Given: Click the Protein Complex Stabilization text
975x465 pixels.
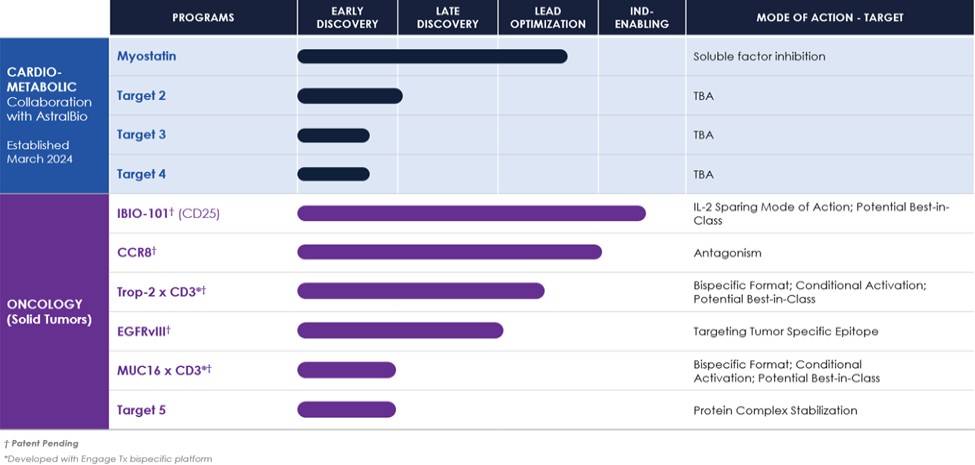Looking at the screenshot, I should pyautogui.click(x=775, y=410).
